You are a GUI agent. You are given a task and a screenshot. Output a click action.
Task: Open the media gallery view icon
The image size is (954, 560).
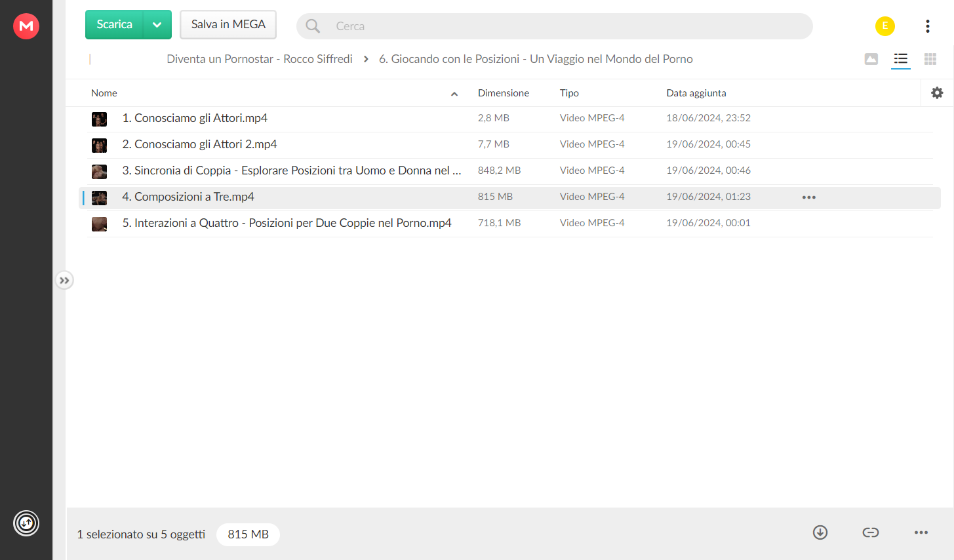(x=871, y=59)
